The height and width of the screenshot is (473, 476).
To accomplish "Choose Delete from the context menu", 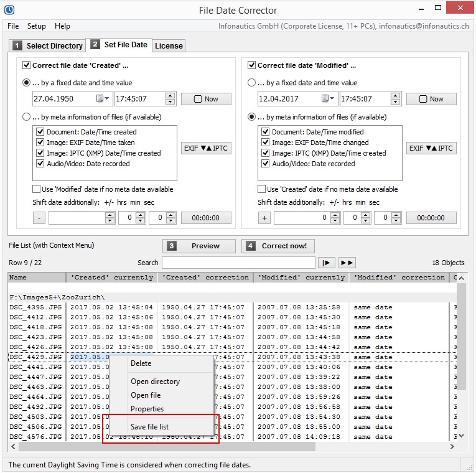I will (161, 363).
